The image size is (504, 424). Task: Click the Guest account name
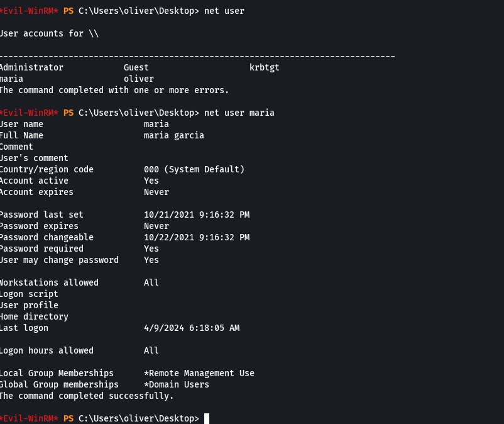tap(153, 67)
